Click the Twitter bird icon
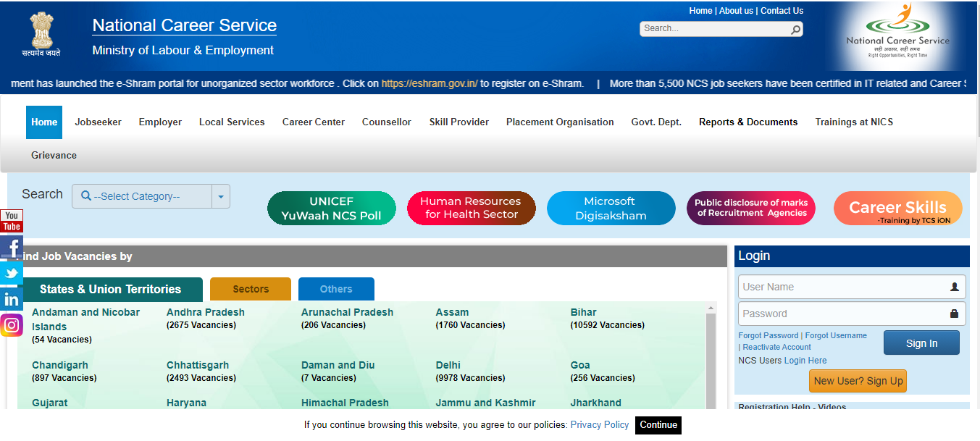980x441 pixels. (x=12, y=273)
